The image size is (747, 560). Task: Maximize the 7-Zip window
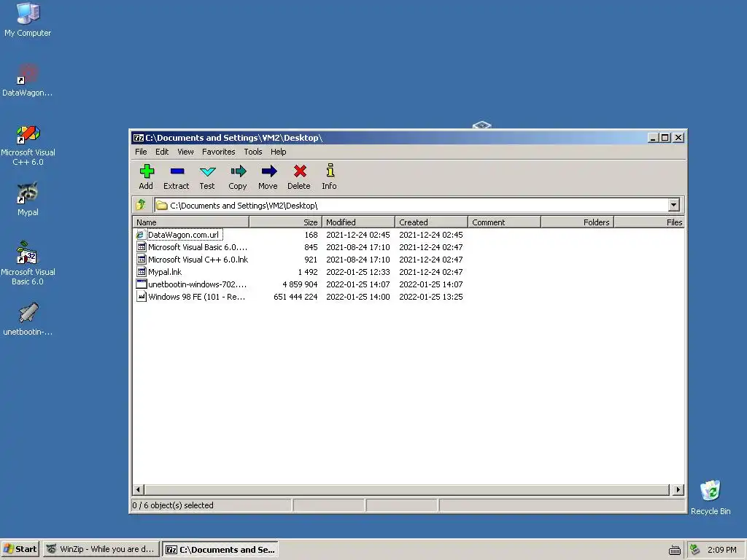665,138
